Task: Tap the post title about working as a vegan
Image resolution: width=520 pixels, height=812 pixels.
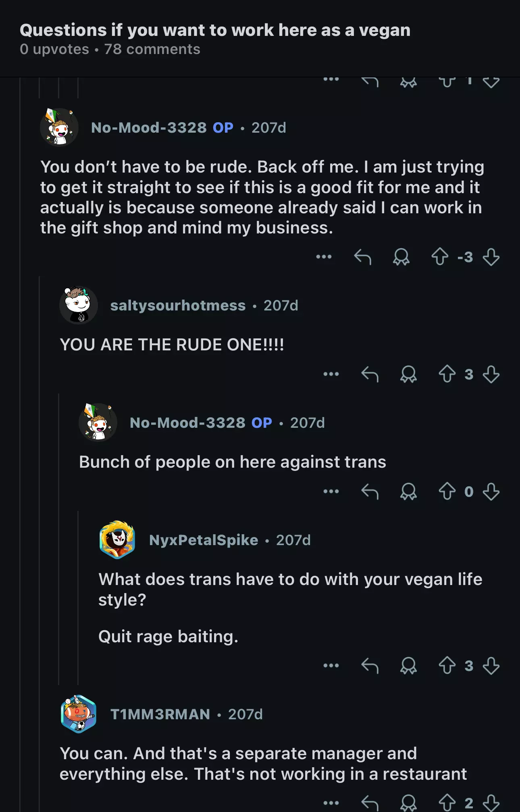Action: tap(215, 30)
